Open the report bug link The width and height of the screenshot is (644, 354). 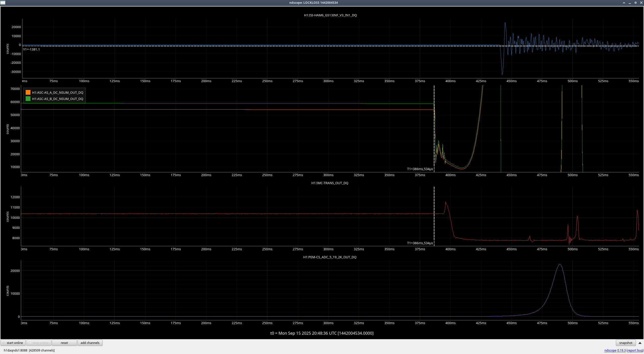635,350
